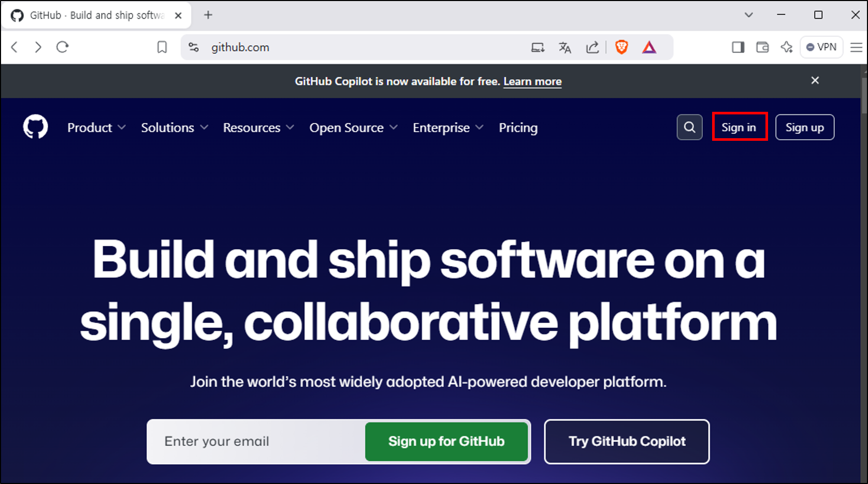868x484 pixels.
Task: Share this page via share icon
Action: [x=592, y=48]
